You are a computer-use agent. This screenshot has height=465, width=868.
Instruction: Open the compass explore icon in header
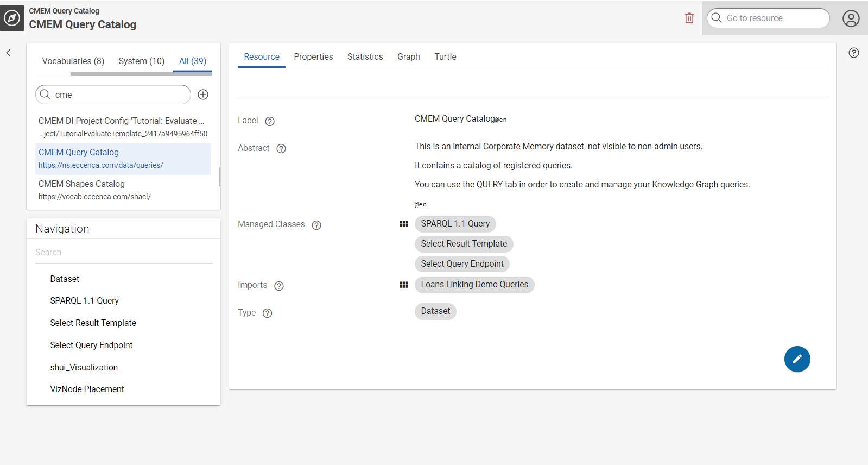(x=12, y=18)
